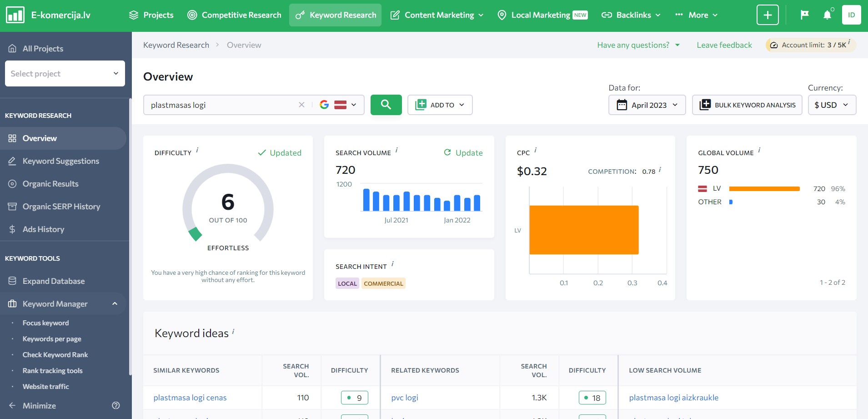Image resolution: width=868 pixels, height=419 pixels.
Task: Clear the keyword search field with X
Action: coord(301,105)
